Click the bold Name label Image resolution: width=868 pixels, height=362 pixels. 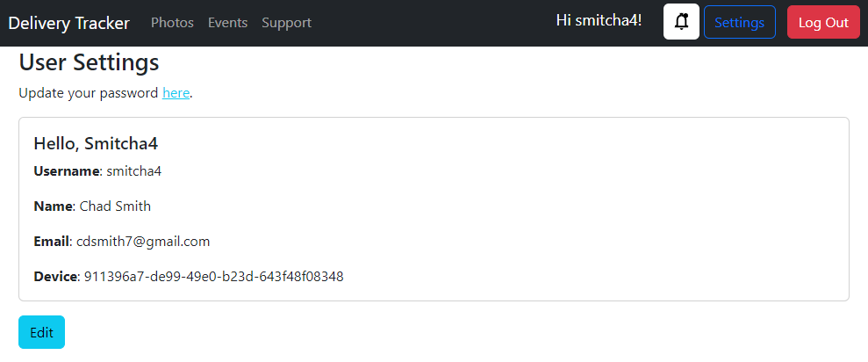53,206
